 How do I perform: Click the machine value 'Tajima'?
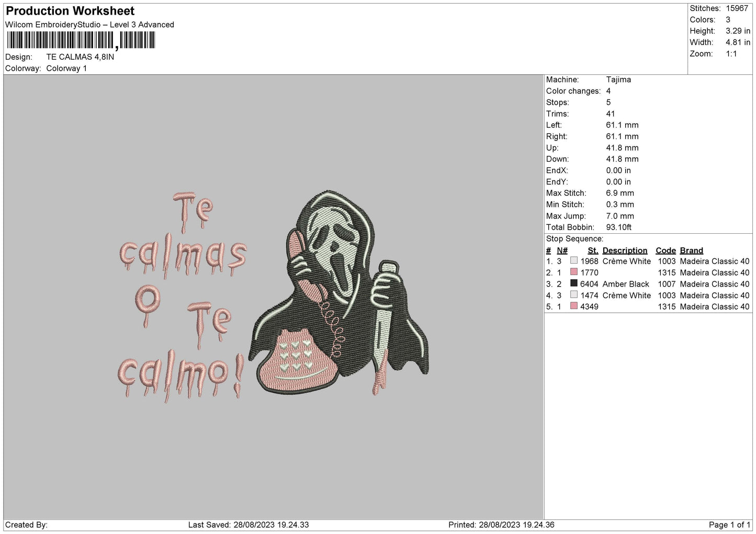(618, 79)
